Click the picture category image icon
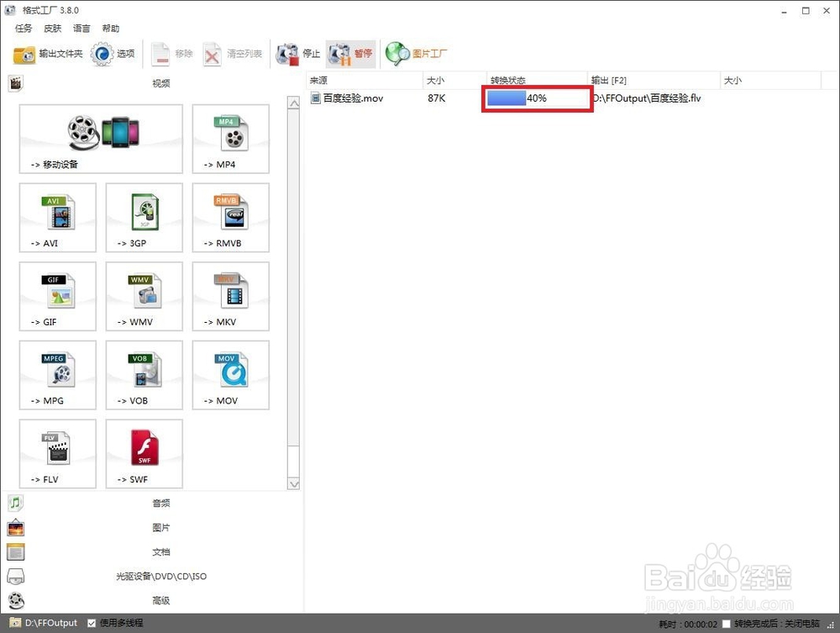This screenshot has width=840, height=633. [x=15, y=528]
